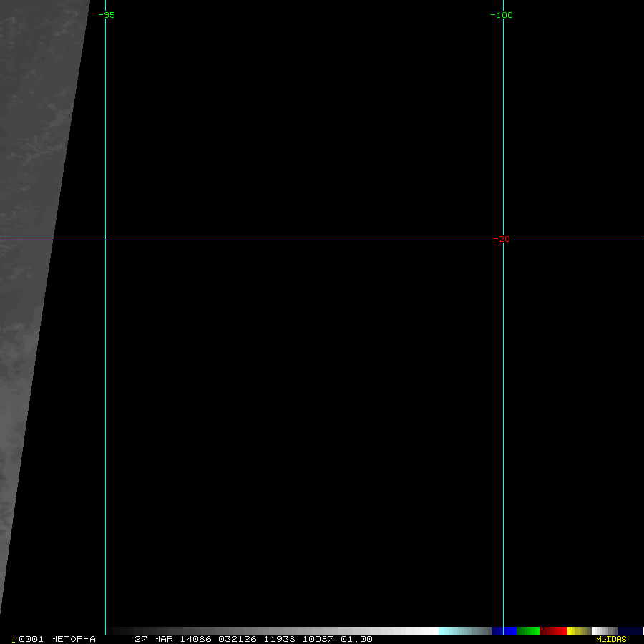This screenshot has height=644, width=644.
Task: Click the 14086 Julian day value
Action: [x=195, y=639]
